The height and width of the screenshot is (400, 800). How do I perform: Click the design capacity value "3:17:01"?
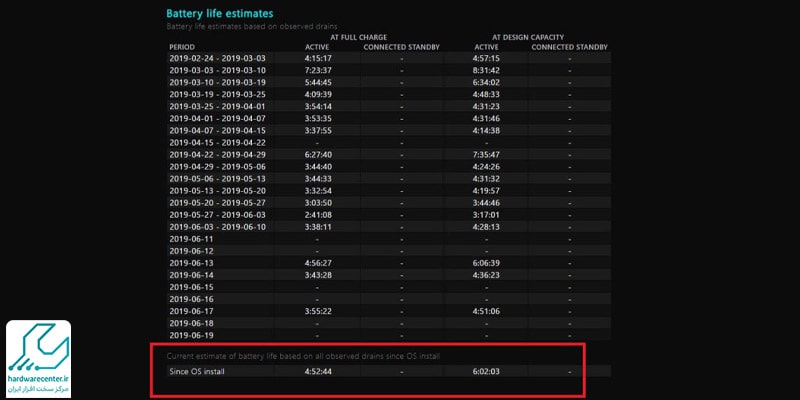486,215
